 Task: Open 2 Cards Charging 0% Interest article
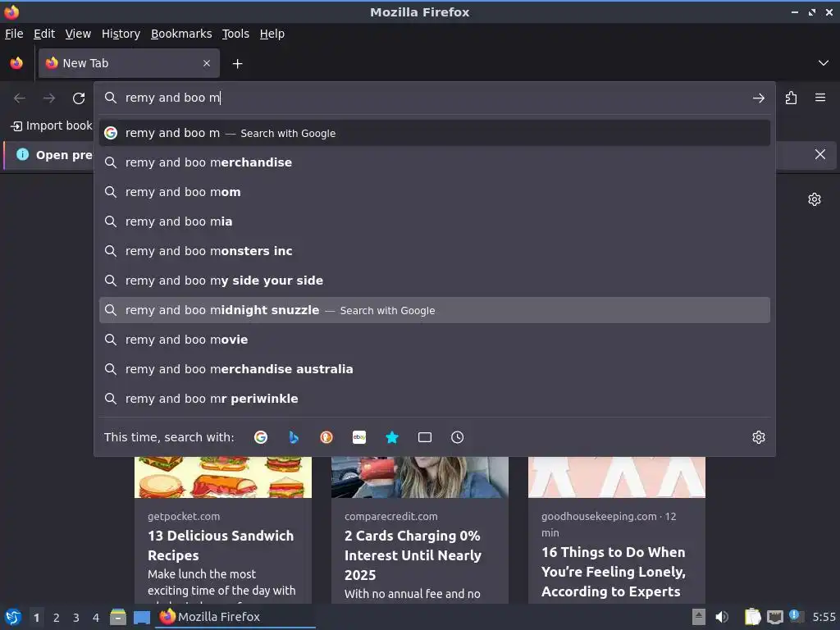413,555
